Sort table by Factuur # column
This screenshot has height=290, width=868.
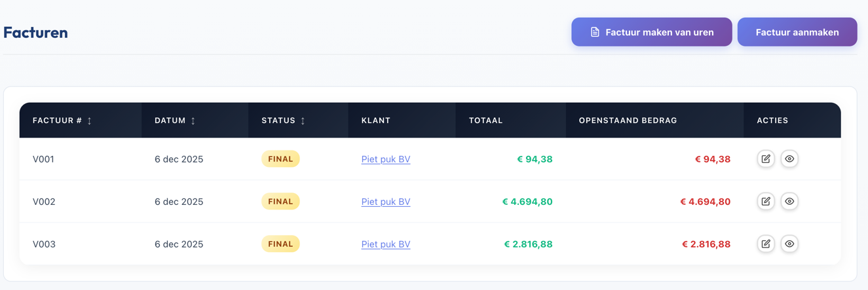click(x=63, y=120)
